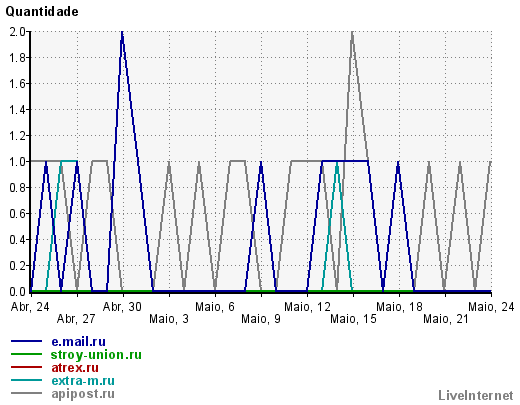Click the e.mail.ru legend label
The image size is (520, 405).
coord(78,342)
